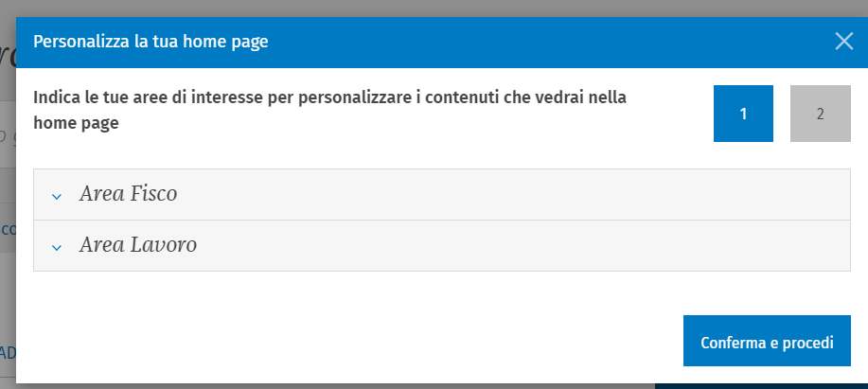The height and width of the screenshot is (389, 868).
Task: Select step 1 in the wizard
Action: [x=743, y=114]
